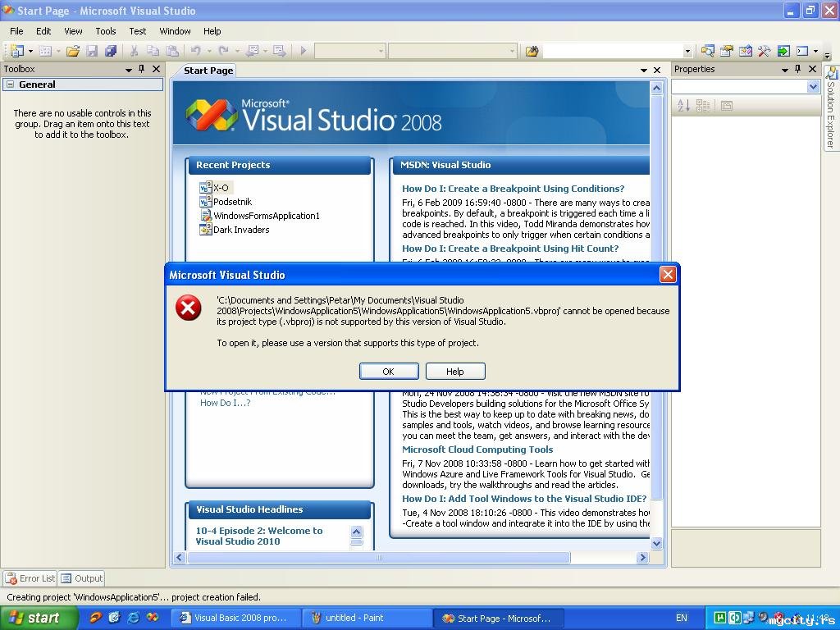This screenshot has height=630, width=840.
Task: Open the File menu
Action: coord(16,31)
